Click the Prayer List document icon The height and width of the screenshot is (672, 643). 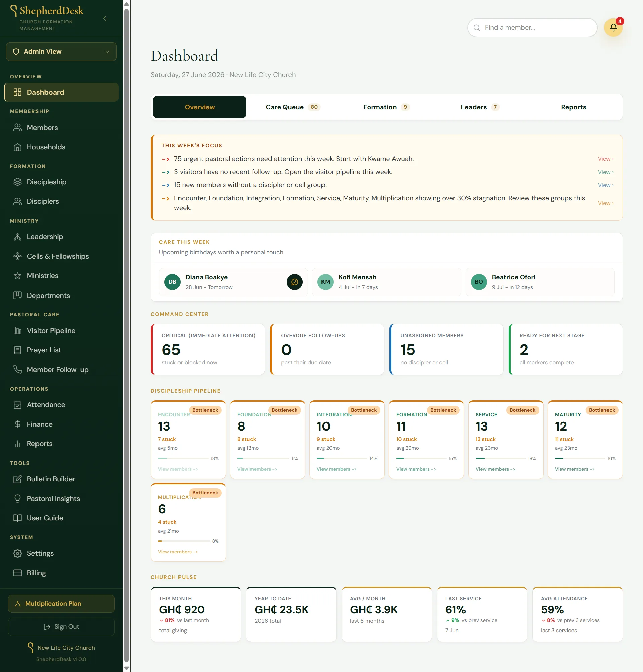(17, 350)
